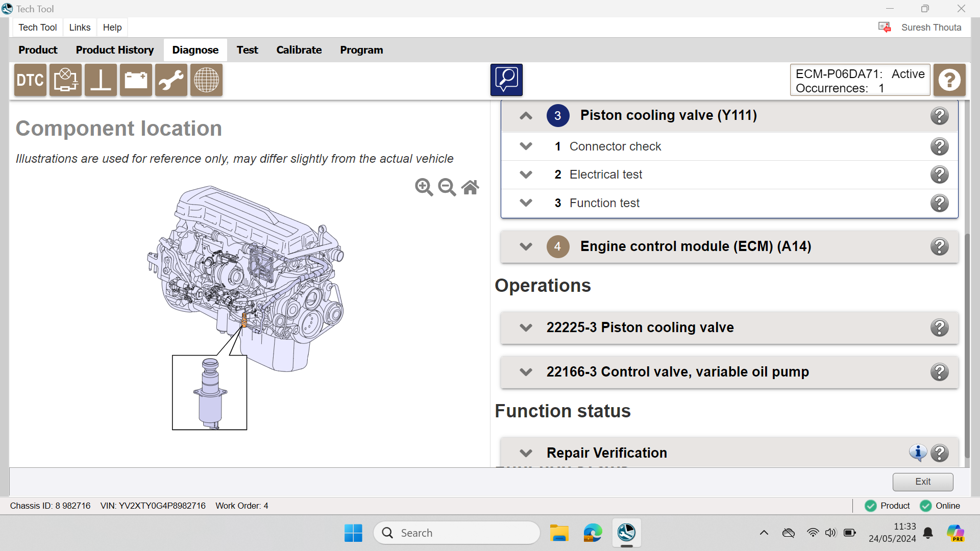
Task: Open the battery toolbar icon
Action: (136, 80)
